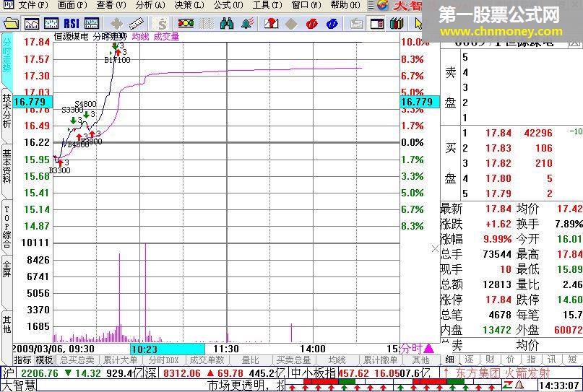Image resolution: width=583 pixels, height=392 pixels.
Task: Open the 帮助(H) menu
Action: tap(345, 5)
